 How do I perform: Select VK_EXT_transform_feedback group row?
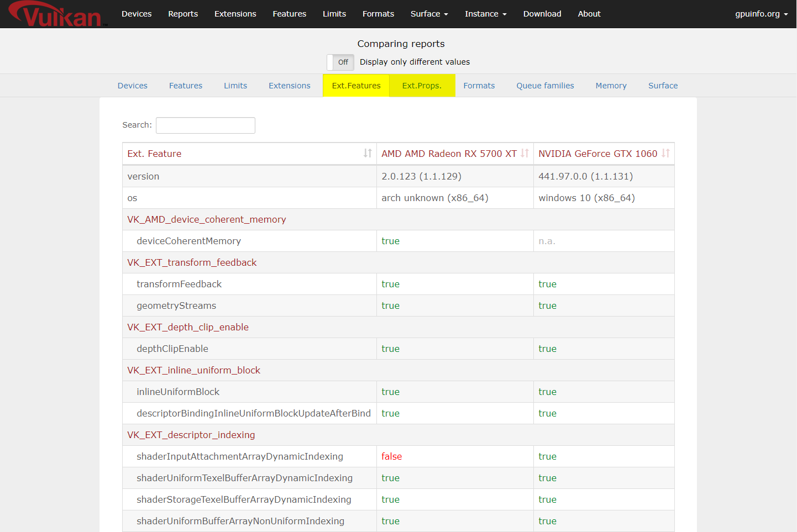coord(398,262)
